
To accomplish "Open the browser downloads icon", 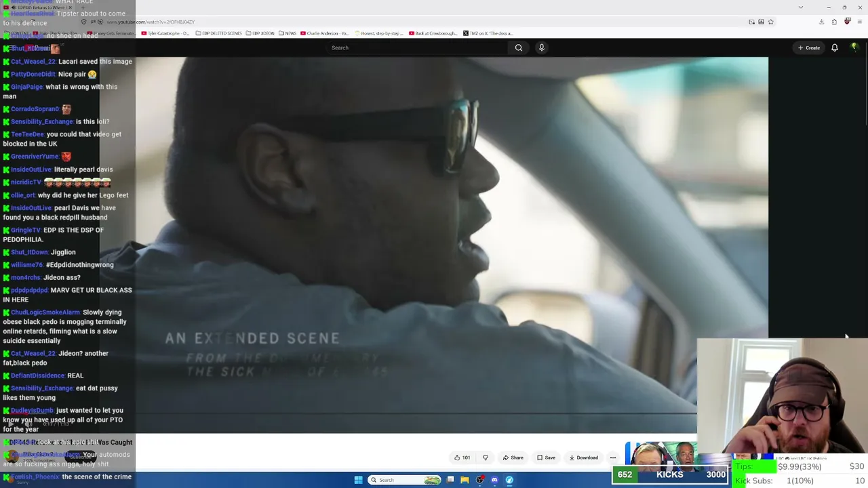I will (x=821, y=22).
